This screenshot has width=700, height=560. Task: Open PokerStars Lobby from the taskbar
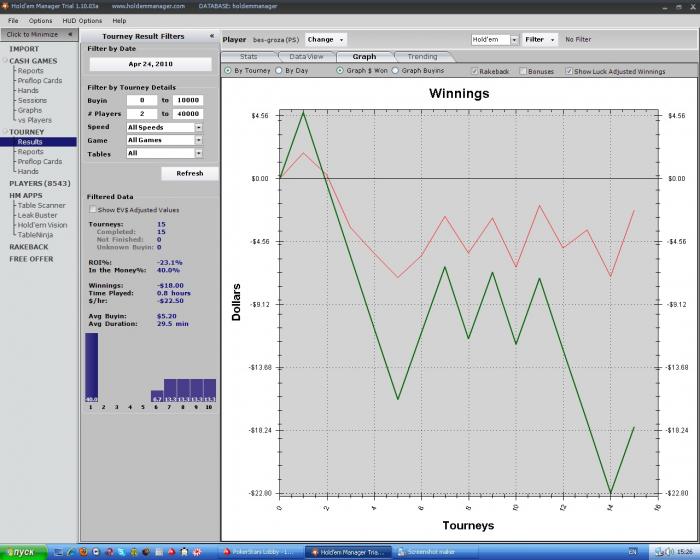point(258,552)
